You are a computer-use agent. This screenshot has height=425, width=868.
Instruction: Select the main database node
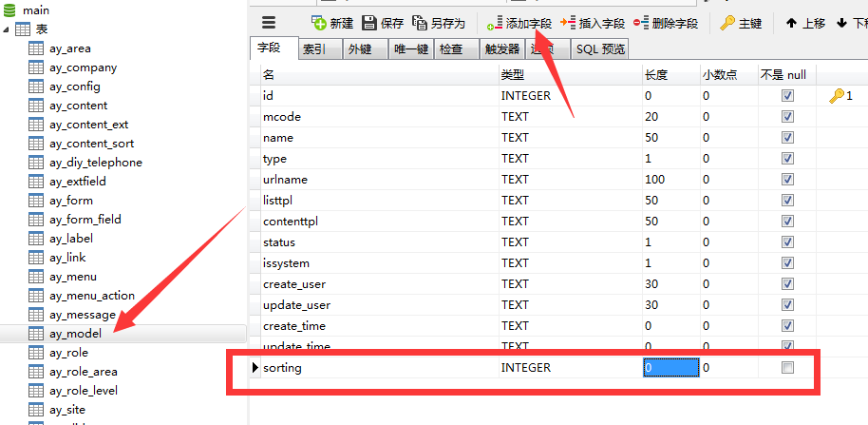point(36,10)
